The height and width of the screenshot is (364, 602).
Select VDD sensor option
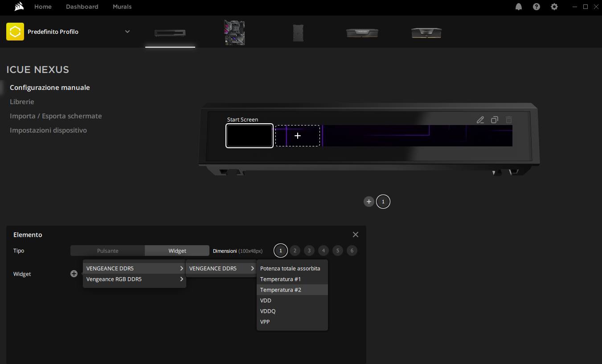[x=292, y=300]
